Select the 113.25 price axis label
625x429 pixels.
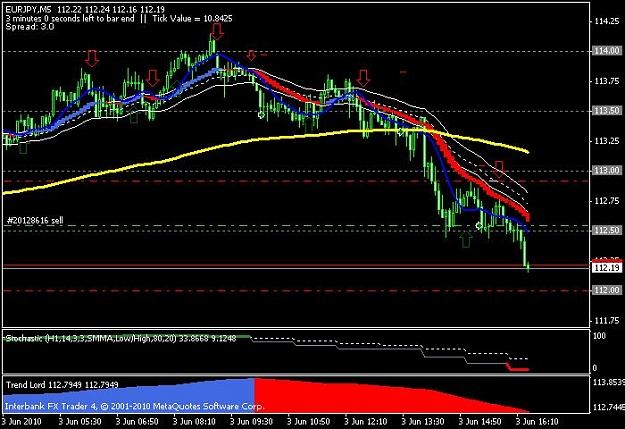[607, 141]
